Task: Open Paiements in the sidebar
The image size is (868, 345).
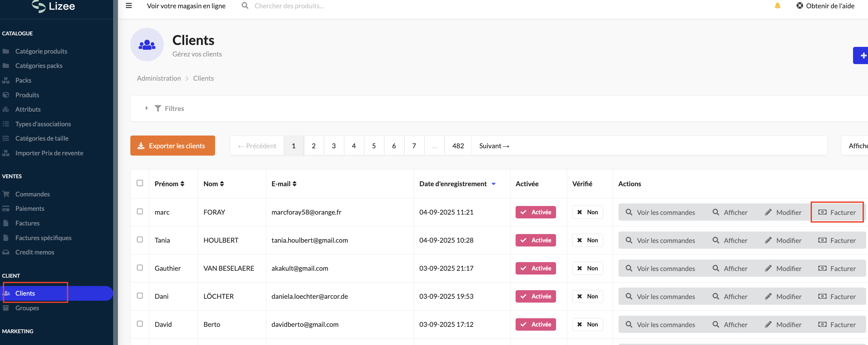Action: click(30, 209)
